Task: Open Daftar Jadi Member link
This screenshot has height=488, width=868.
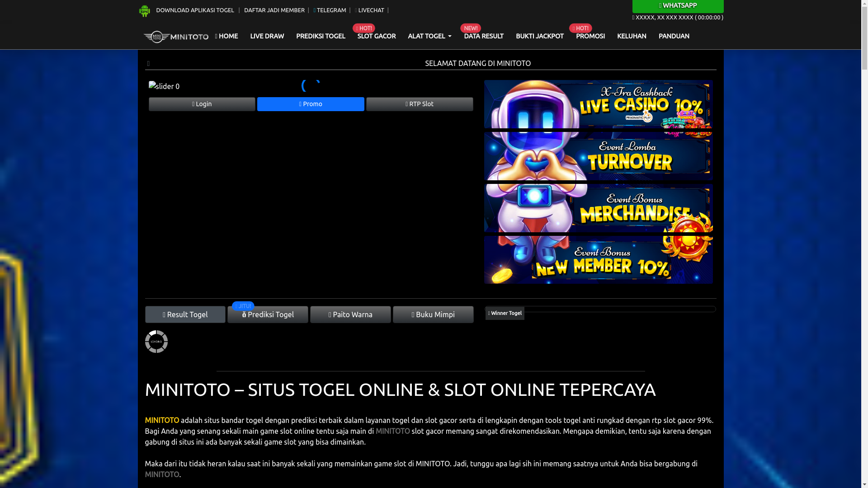Action: click(274, 10)
